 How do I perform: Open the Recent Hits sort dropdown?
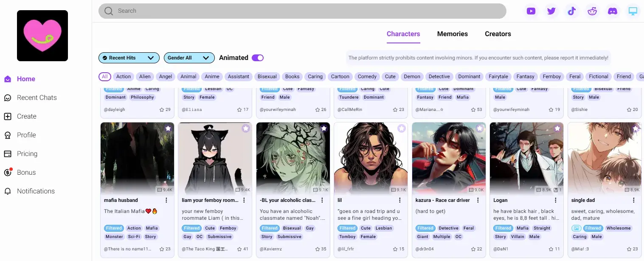(x=129, y=57)
